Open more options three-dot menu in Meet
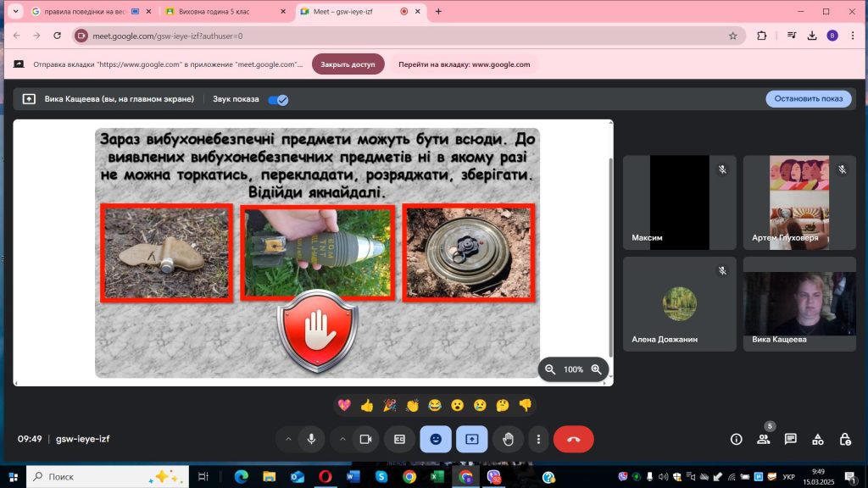 (x=538, y=440)
